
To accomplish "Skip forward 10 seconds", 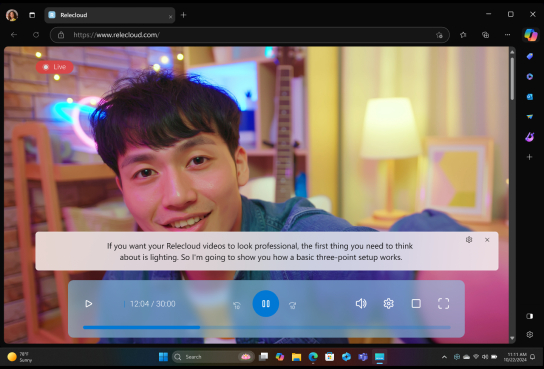I will coord(292,305).
